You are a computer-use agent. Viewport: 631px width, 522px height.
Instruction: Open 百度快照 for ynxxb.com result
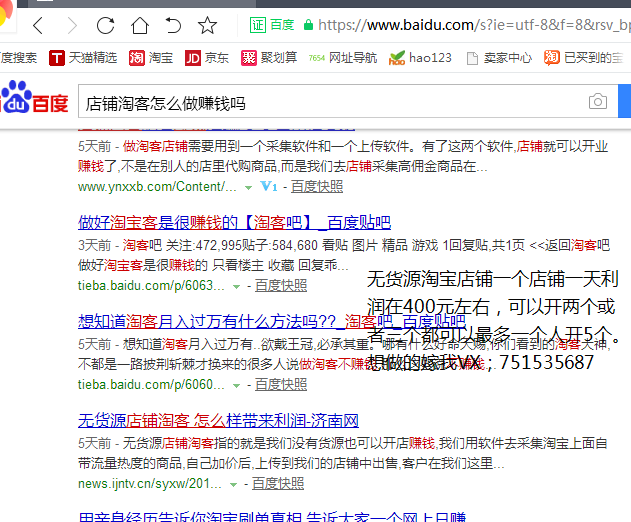(317, 187)
